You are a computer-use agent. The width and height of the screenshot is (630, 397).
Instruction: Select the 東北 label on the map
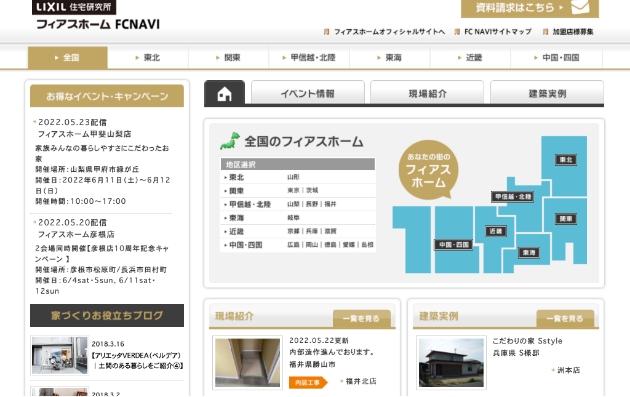click(x=566, y=160)
